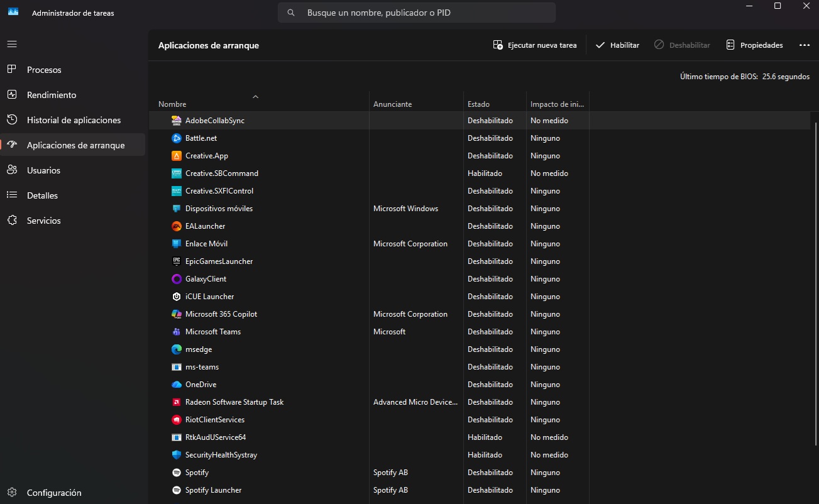Click the OneDrive cloud icon
Image resolution: width=819 pixels, height=504 pixels.
click(x=176, y=384)
